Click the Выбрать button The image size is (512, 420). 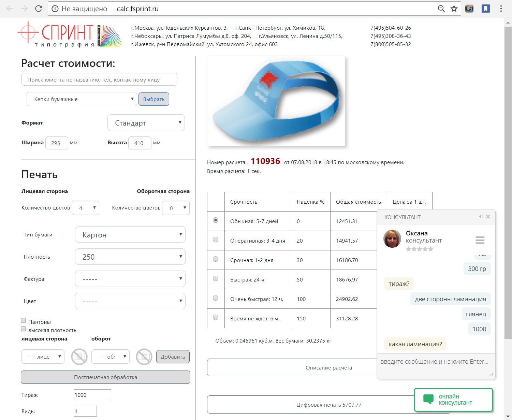click(154, 99)
